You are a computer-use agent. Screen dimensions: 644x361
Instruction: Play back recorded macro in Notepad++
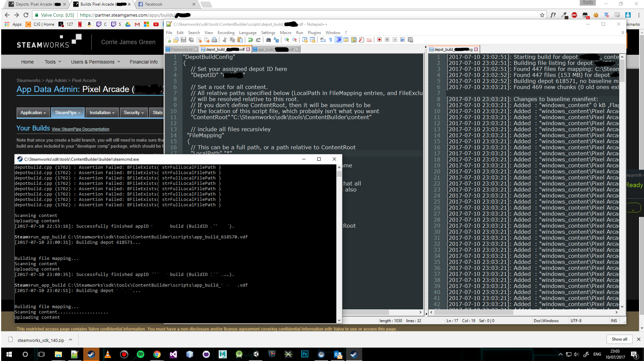(x=395, y=40)
